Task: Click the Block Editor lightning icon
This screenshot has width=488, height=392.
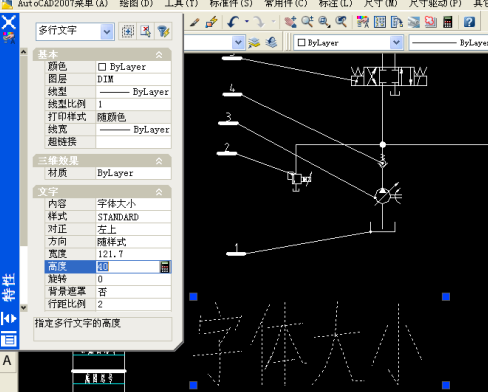Action: 212,22
